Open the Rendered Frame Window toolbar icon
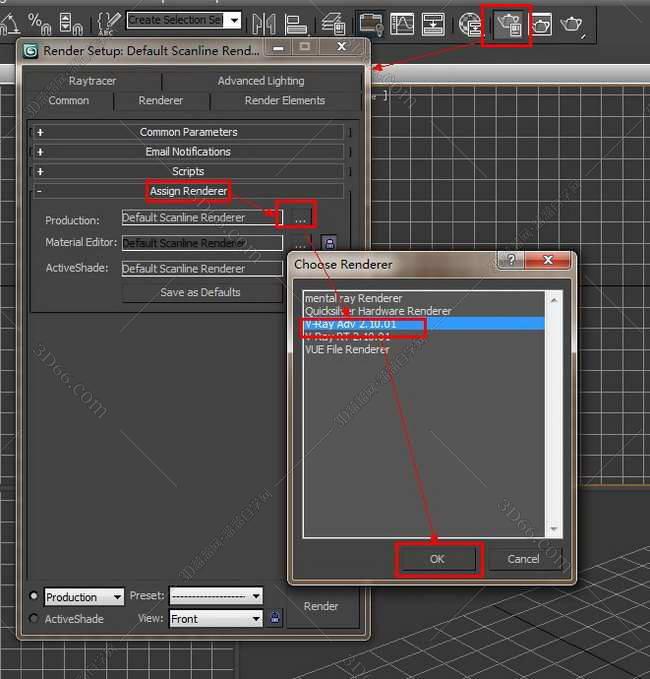Screen dimensions: 650x679 pyautogui.click(x=542, y=25)
